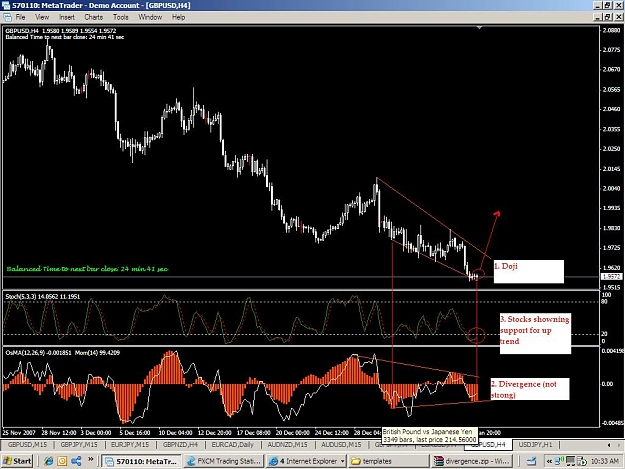The height and width of the screenshot is (469, 625).
Task: Open the 4 Internet Explorer taskbar group
Action: (x=307, y=461)
